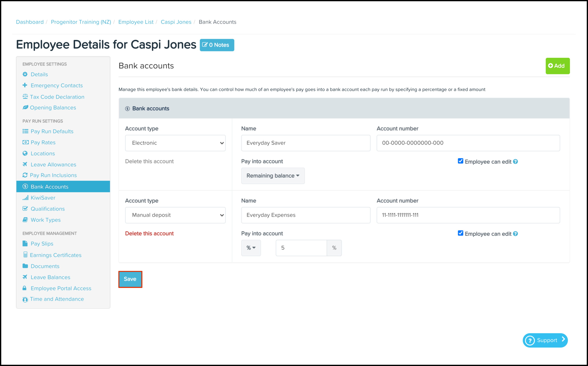Open the Manual deposit account type dropdown
This screenshot has height=366, width=588.
[175, 215]
